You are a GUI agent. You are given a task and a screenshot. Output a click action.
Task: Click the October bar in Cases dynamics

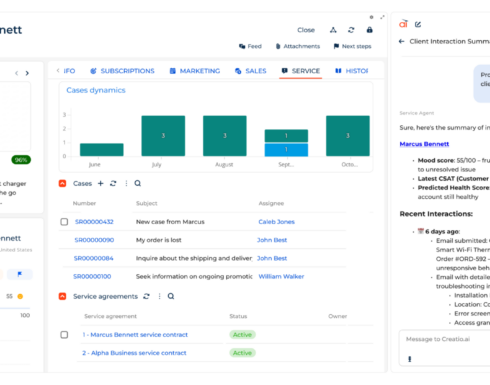point(348,136)
